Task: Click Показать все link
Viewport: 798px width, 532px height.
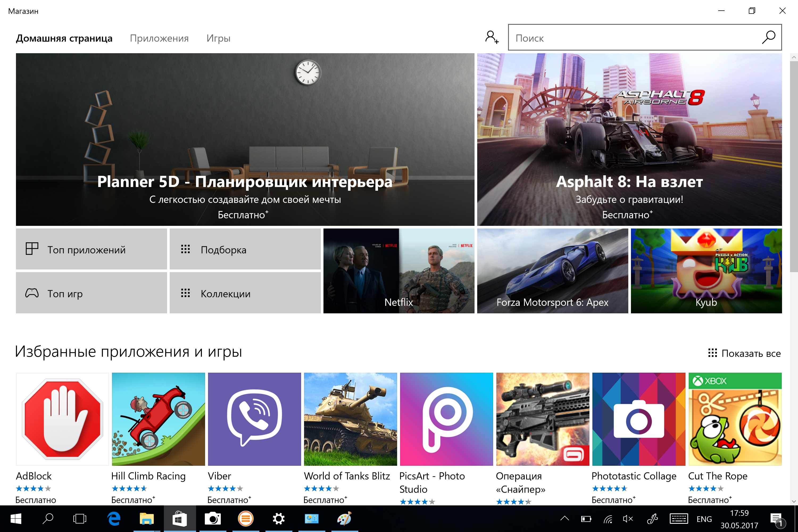Action: (x=744, y=353)
